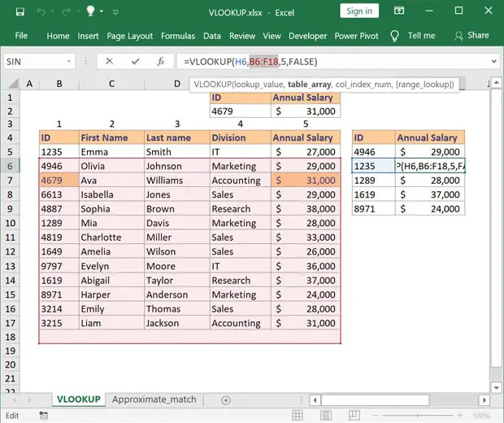Add a new sheet with plus icon
This screenshot has width=504, height=423.
(226, 400)
